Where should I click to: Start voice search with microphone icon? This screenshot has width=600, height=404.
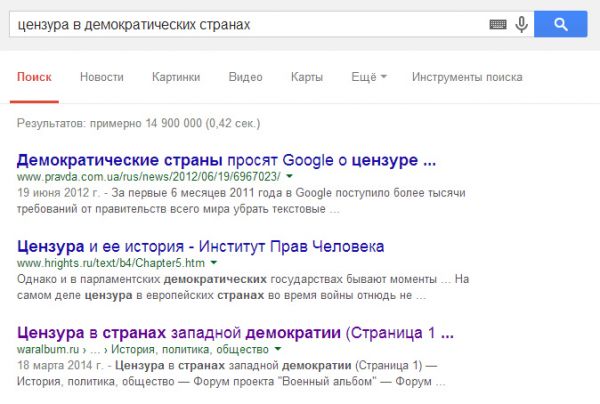coord(521,24)
